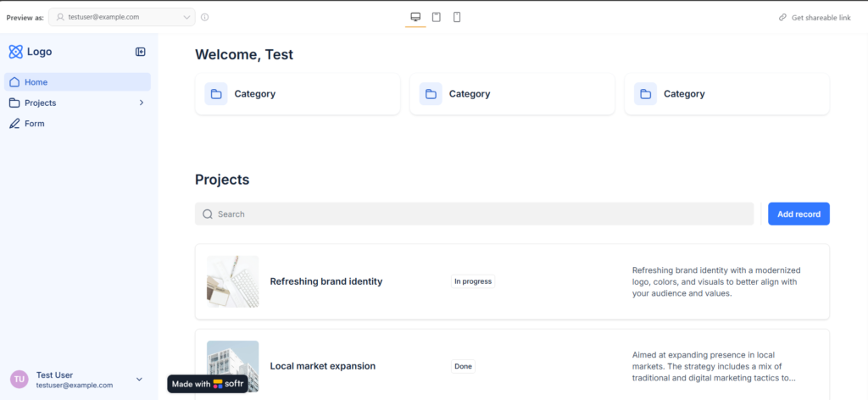Click the Local market expansion title
868x400 pixels.
[323, 366]
